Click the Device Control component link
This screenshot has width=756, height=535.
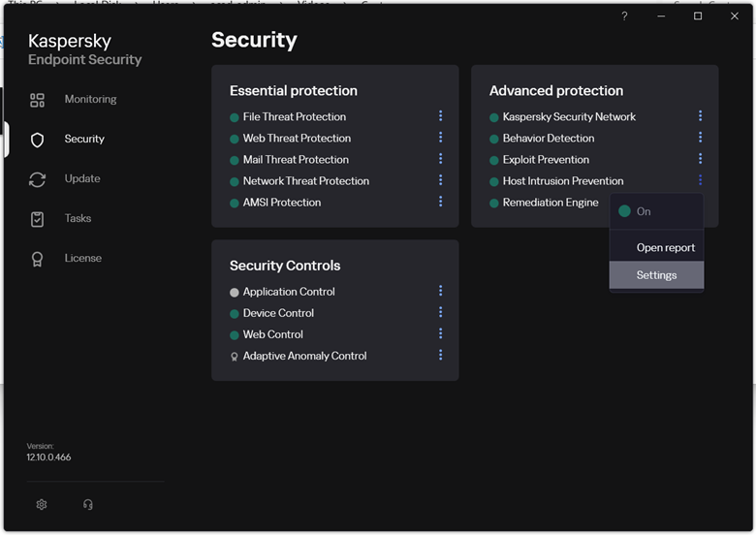(278, 313)
